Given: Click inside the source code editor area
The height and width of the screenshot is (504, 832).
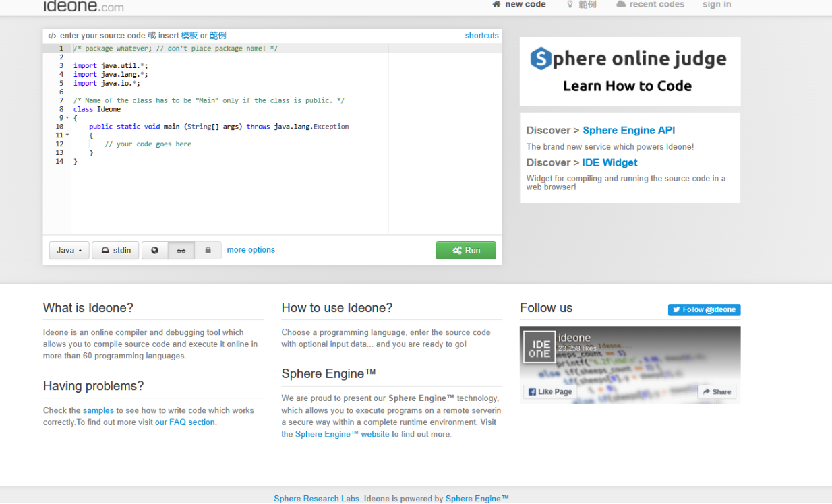Looking at the screenshot, I should (x=229, y=189).
